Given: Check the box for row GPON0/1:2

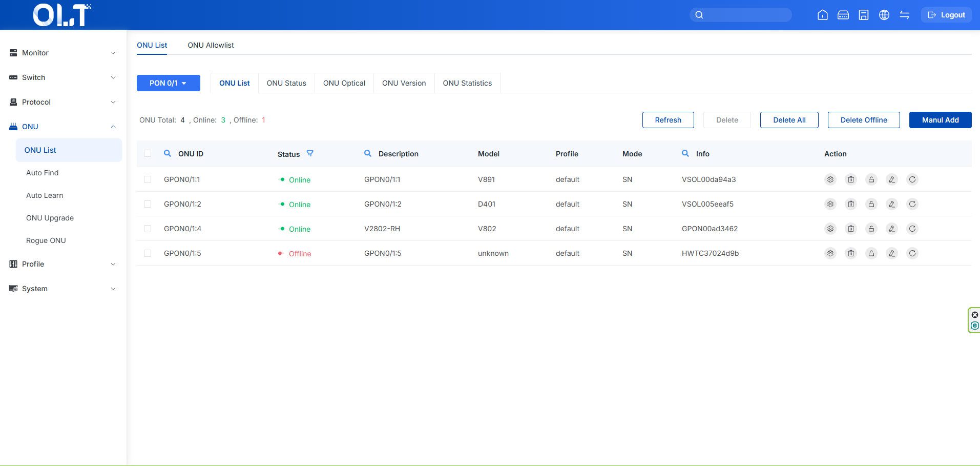Looking at the screenshot, I should pyautogui.click(x=148, y=204).
